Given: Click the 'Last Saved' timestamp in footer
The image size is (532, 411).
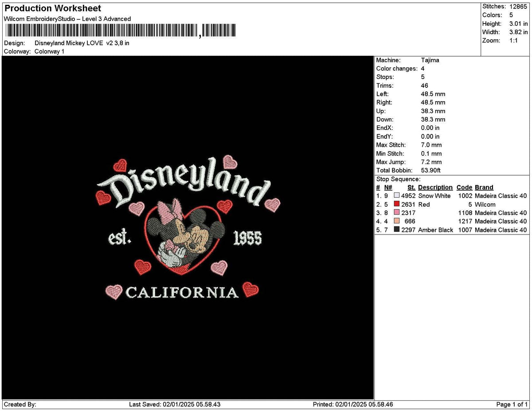Looking at the screenshot, I should click(x=175, y=404).
